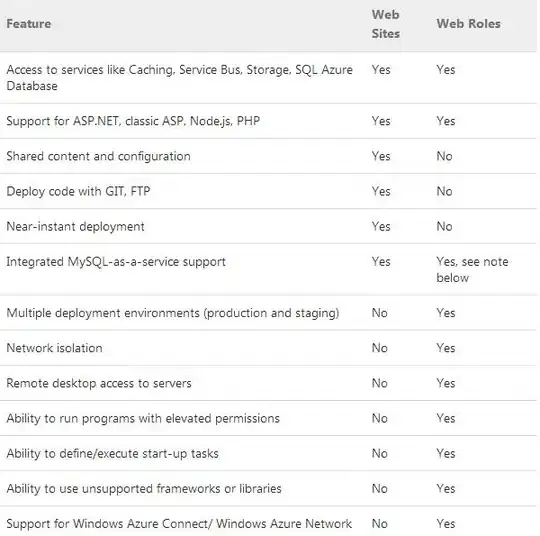The width and height of the screenshot is (540, 536).
Task: Click Ability to define/execute start-up tasks
Action: click(x=112, y=453)
